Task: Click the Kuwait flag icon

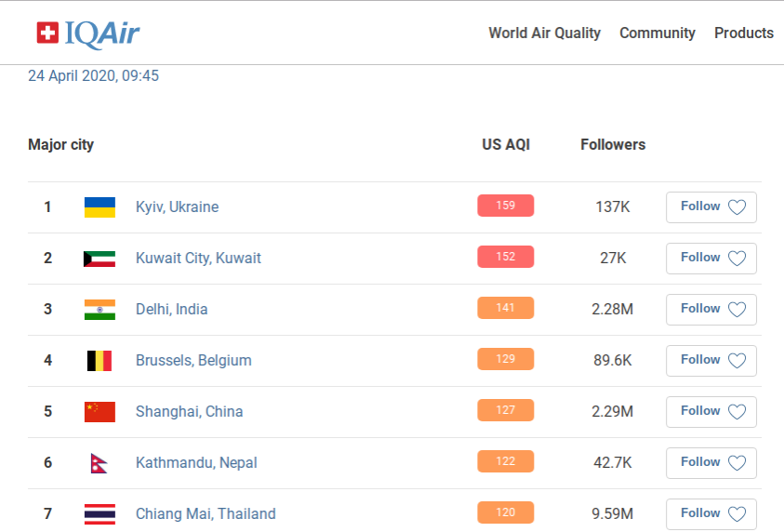Action: tap(100, 258)
